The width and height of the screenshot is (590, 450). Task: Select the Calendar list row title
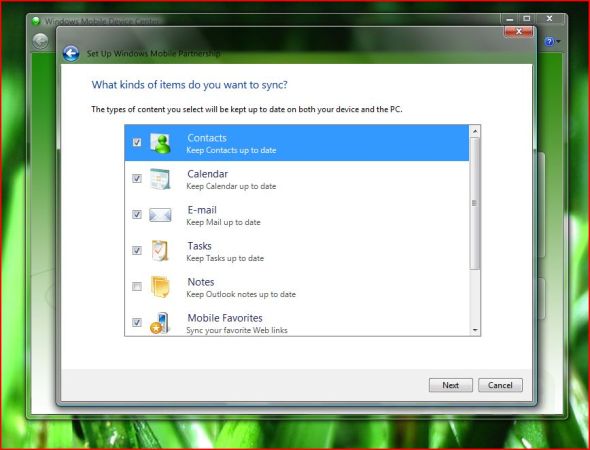point(207,174)
